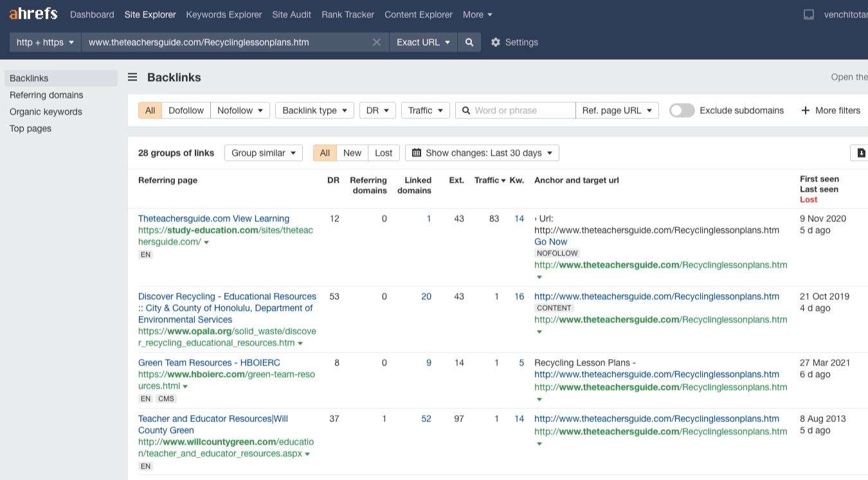
Task: Sort by the Traffic column header
Action: tap(490, 180)
